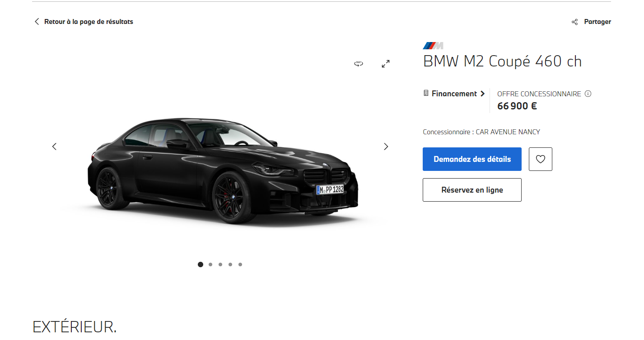The height and width of the screenshot is (340, 644).
Task: Click the BMW M2 car image
Action: pyautogui.click(x=223, y=171)
